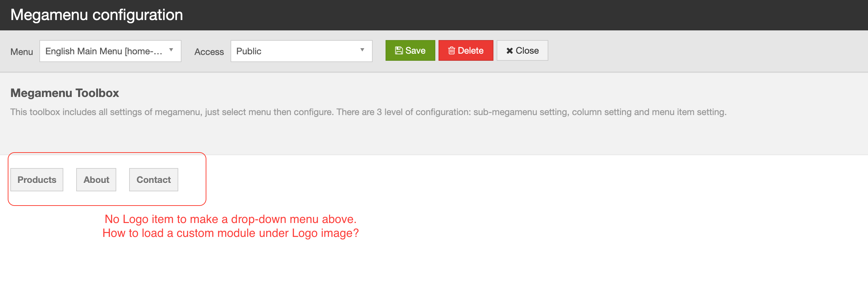This screenshot has width=868, height=287.
Task: Click the toolbox description paragraph
Action: coord(368,112)
